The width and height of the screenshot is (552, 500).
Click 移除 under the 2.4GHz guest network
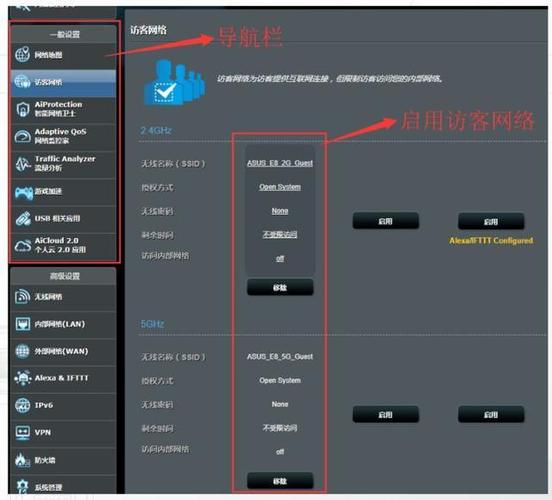(280, 287)
